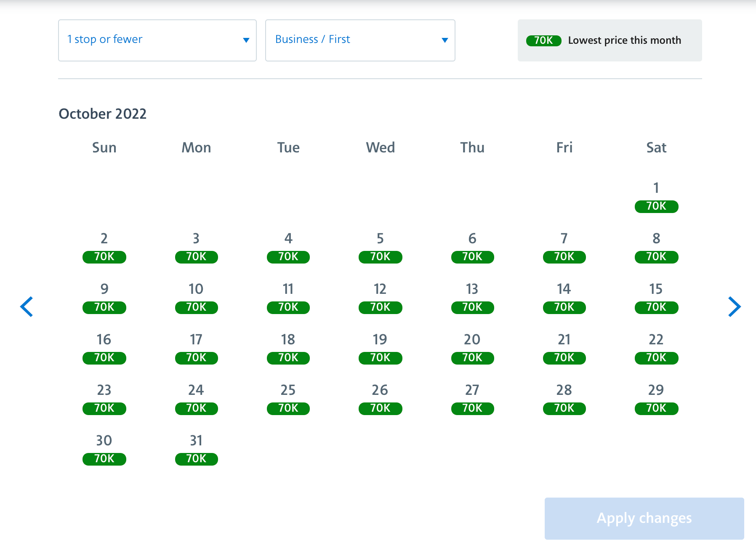This screenshot has width=756, height=554.
Task: Pick October 21 as travel date
Action: pos(564,348)
